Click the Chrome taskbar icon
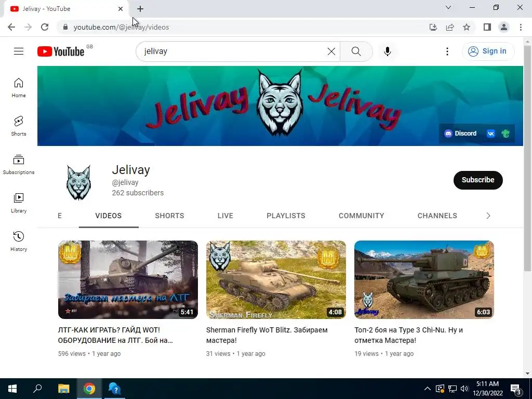Screen dimensions: 532x399 tap(89, 389)
